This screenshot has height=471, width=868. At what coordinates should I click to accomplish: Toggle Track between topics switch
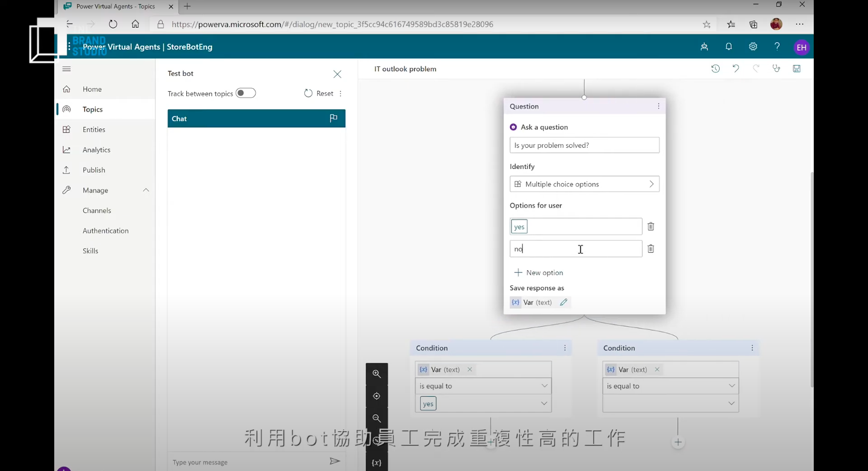(246, 93)
